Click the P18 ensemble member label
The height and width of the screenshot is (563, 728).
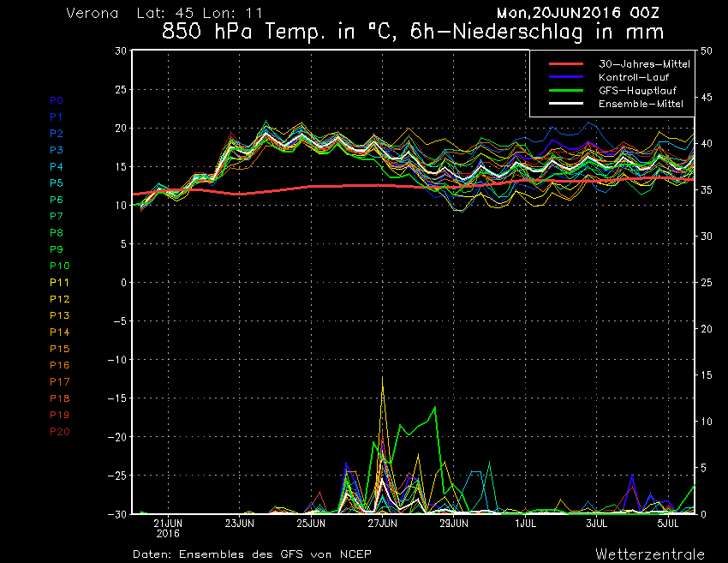(60, 398)
